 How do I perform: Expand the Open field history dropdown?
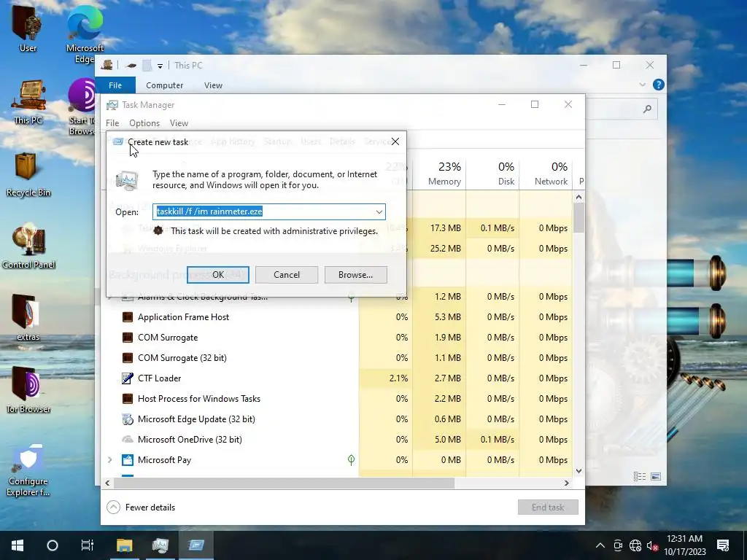click(x=379, y=211)
